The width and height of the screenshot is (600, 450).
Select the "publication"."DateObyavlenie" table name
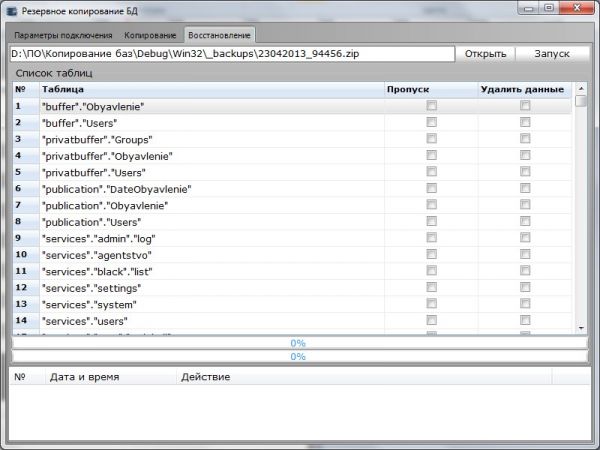pyautogui.click(x=117, y=189)
